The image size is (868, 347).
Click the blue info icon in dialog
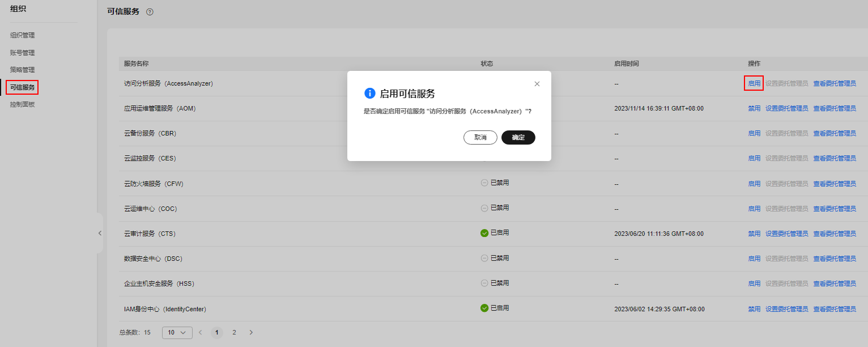(370, 94)
